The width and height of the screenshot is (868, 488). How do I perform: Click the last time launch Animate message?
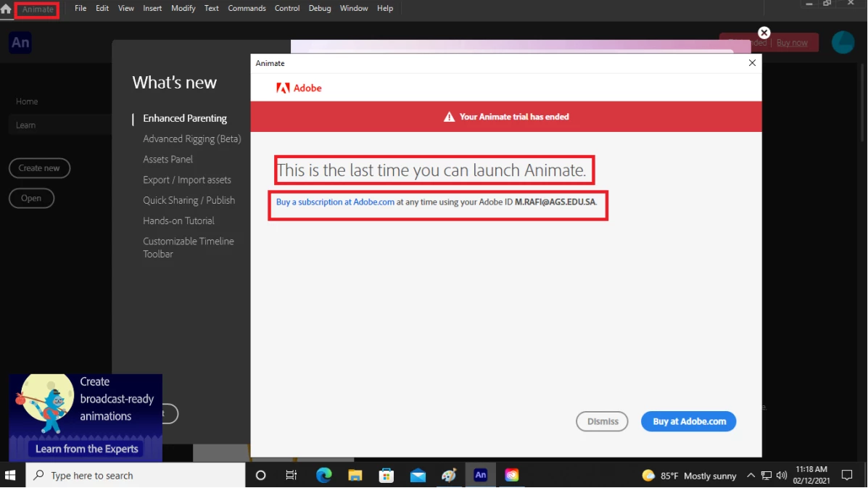[x=431, y=170]
